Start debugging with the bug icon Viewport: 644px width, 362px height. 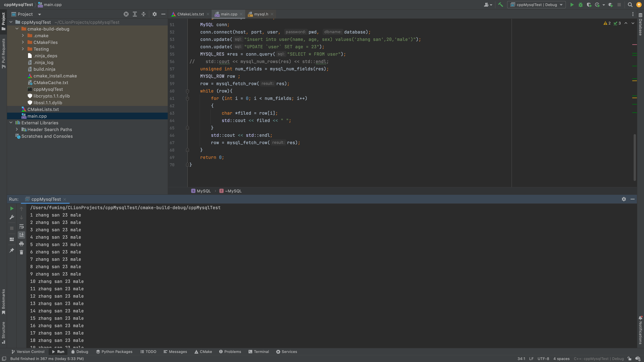(580, 5)
